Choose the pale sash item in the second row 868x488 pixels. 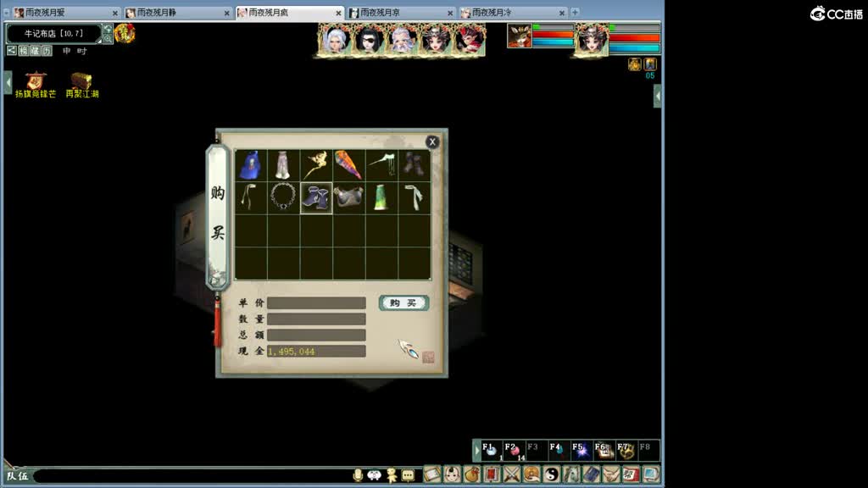tap(414, 197)
